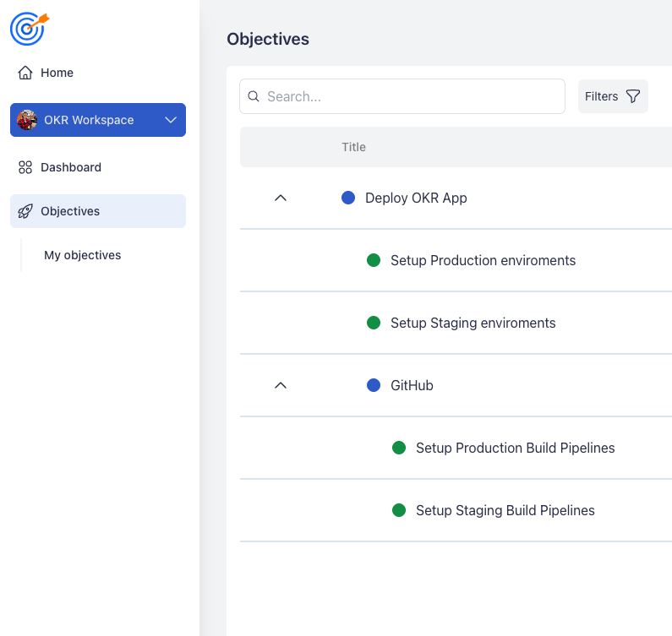The image size is (672, 636).
Task: Click the OKR Workspace avatar image
Action: point(27,120)
